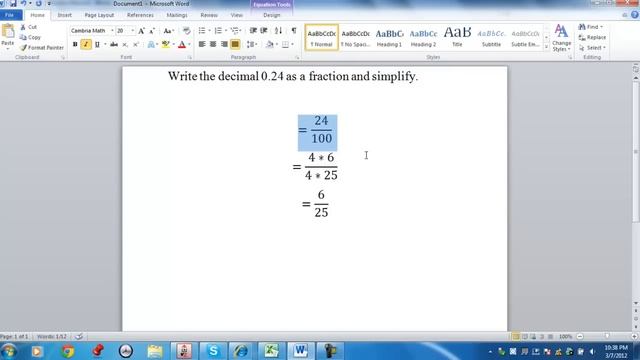
Task: Cut the selected equation
Action: tap(29, 27)
